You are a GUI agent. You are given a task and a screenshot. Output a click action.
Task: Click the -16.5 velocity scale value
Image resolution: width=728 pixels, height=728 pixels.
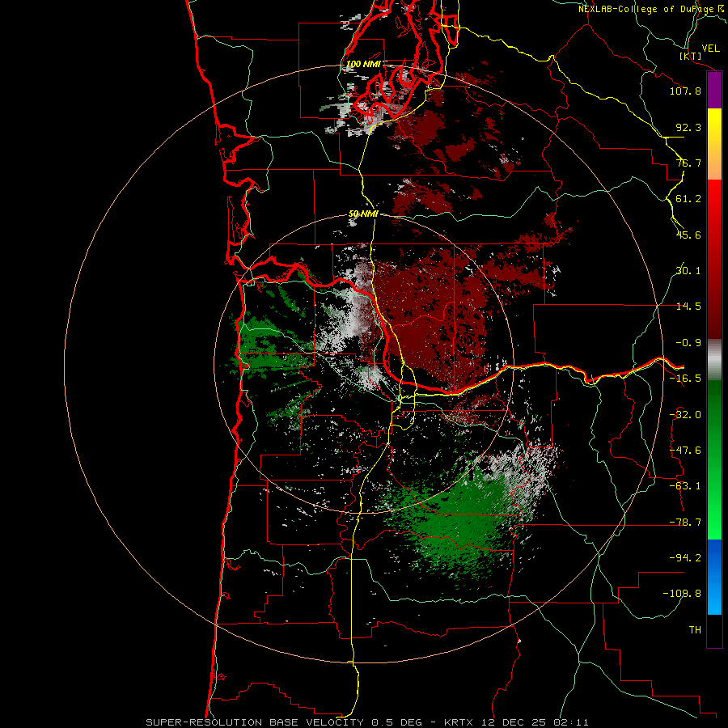coord(685,379)
